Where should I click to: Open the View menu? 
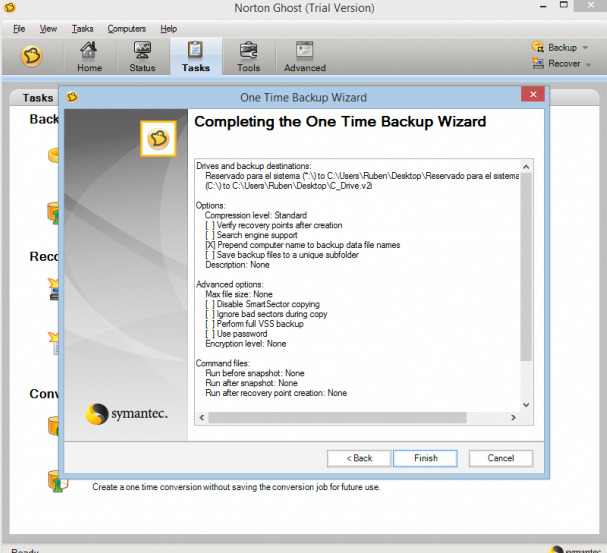(48, 29)
